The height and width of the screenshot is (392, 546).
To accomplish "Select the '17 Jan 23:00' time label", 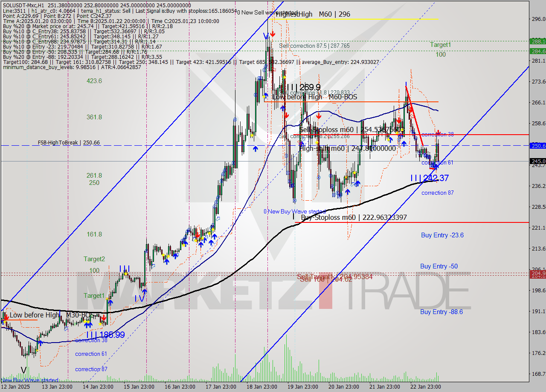I will coord(221,387).
